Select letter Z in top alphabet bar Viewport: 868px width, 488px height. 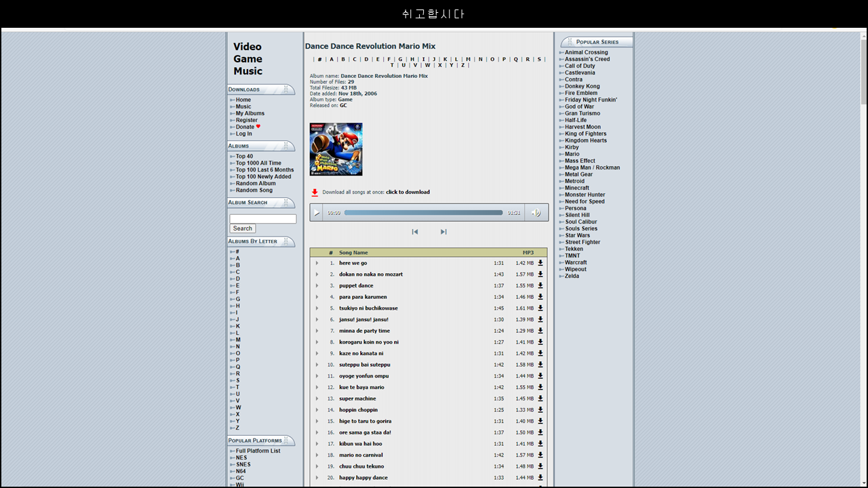coord(463,66)
